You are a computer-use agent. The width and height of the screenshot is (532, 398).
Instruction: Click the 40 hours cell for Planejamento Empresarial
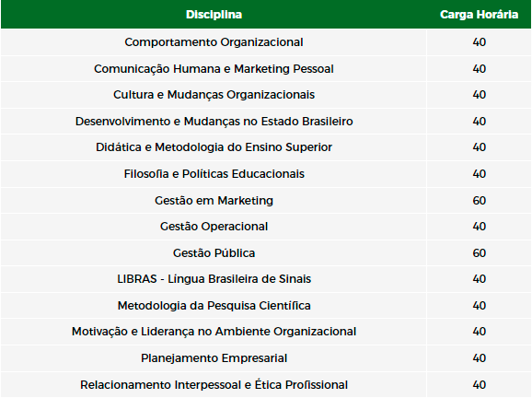point(479,358)
